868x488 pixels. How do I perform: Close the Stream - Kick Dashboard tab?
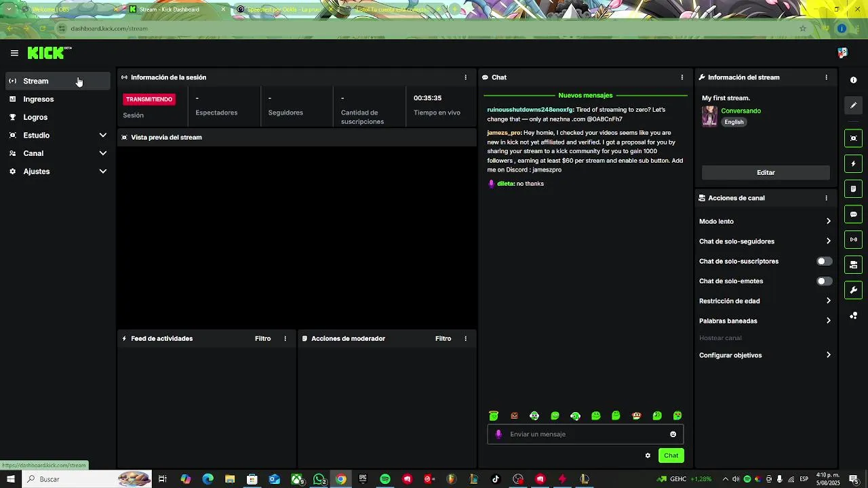[223, 9]
